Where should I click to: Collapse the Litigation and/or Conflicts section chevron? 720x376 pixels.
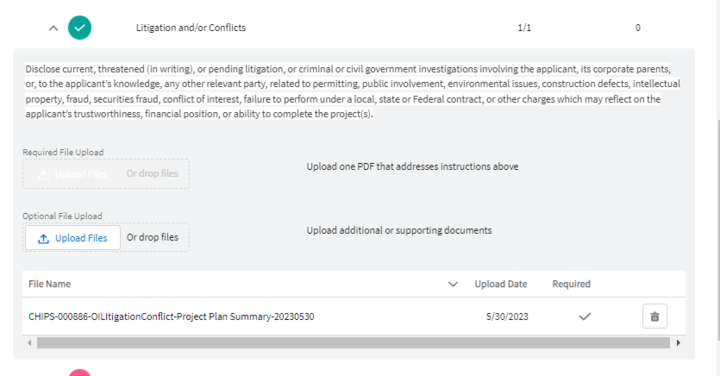coord(53,28)
